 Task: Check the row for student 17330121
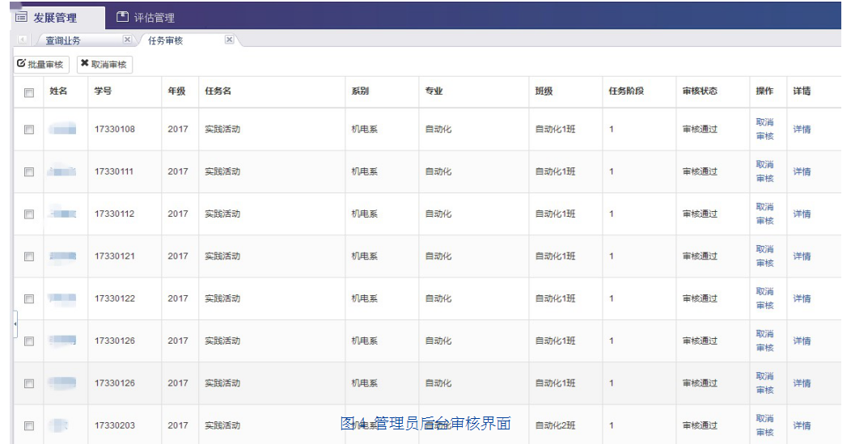(29, 257)
